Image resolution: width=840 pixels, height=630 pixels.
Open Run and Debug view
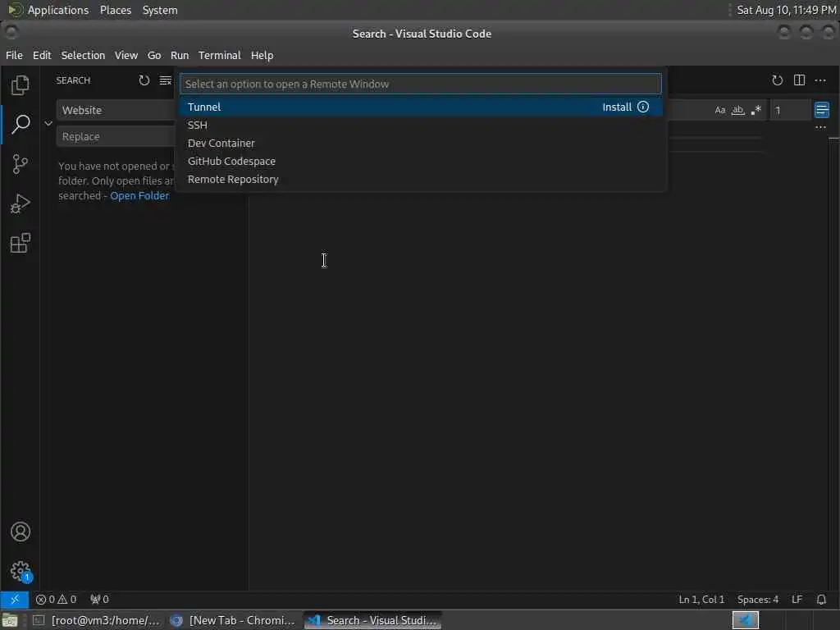[x=21, y=203]
